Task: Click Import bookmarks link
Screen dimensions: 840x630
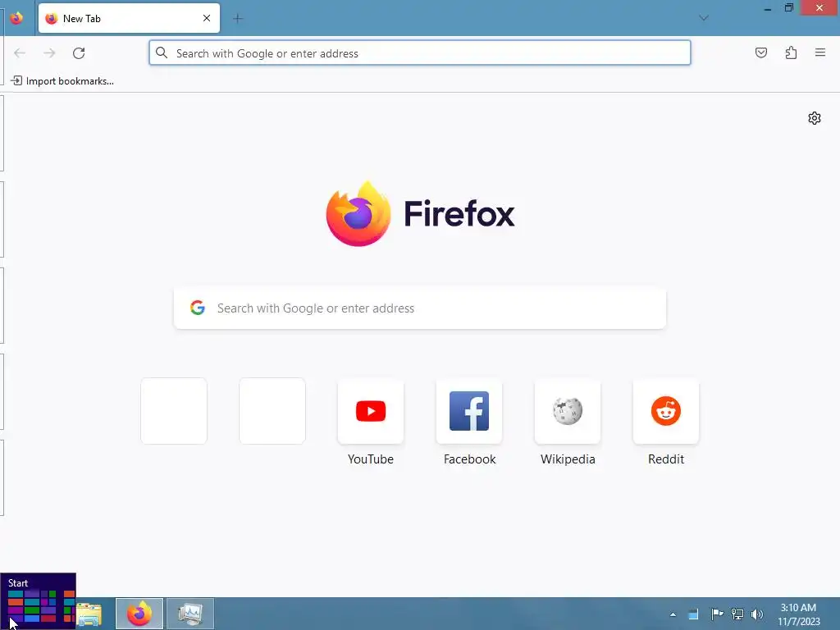Action: click(62, 81)
